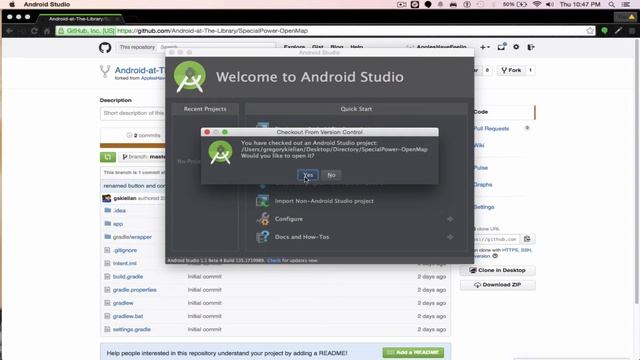Image resolution: width=640 pixels, height=360 pixels.
Task: Click the gskielian author link
Action: [124, 198]
